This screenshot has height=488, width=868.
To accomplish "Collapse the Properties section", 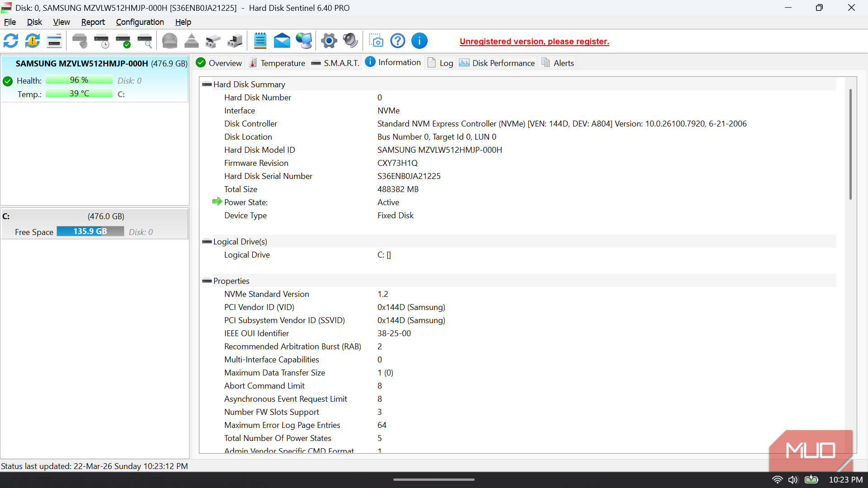I will click(207, 281).
